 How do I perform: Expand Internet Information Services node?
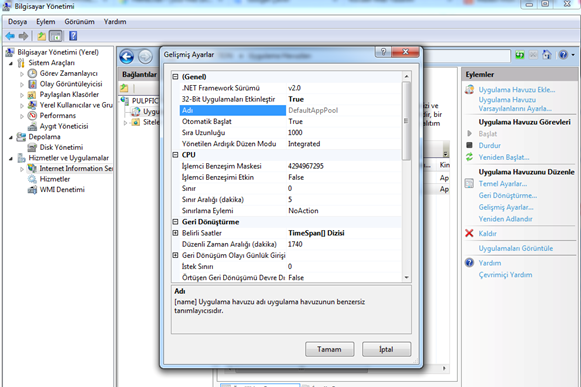coord(22,169)
